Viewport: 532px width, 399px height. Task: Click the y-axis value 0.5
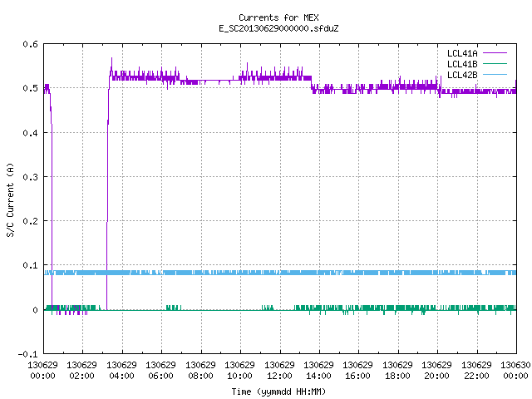pyautogui.click(x=30, y=88)
